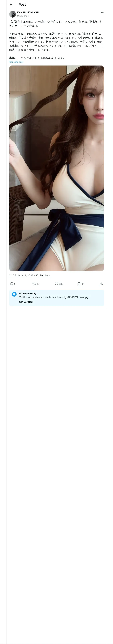Image resolution: width=113 pixels, height=644 pixels.
Task: Click the blue verified badge icon
Action: (14, 294)
